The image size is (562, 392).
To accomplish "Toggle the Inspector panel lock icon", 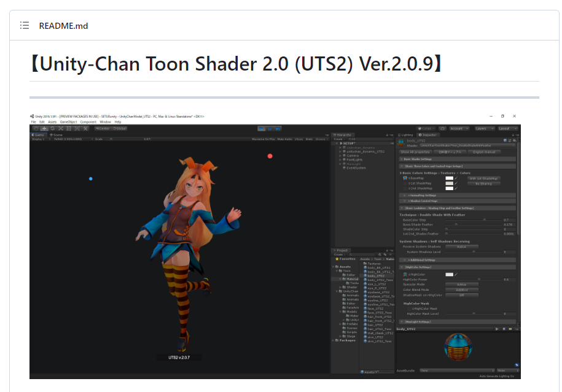I will pyautogui.click(x=513, y=136).
